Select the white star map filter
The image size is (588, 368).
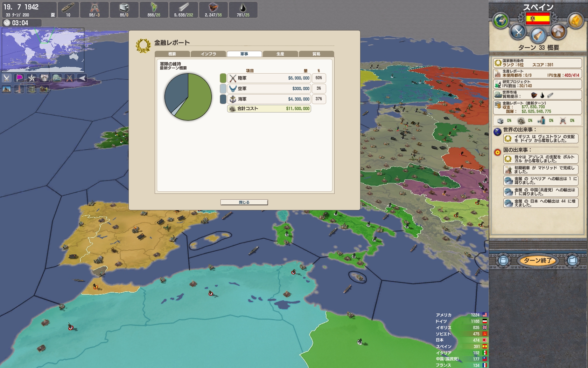click(32, 78)
